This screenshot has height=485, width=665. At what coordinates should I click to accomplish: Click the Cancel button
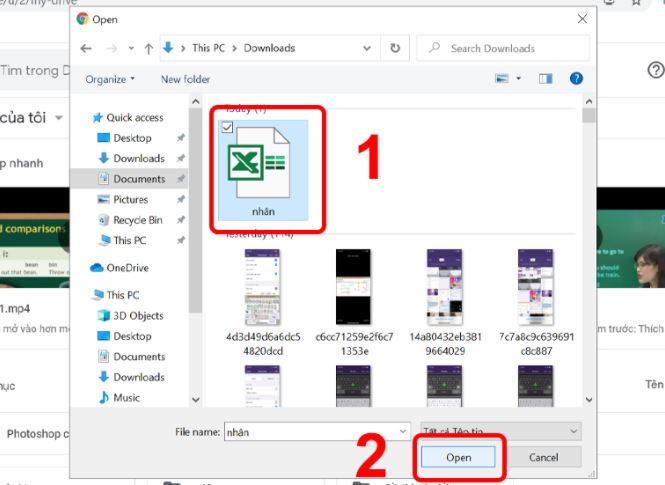[544, 457]
